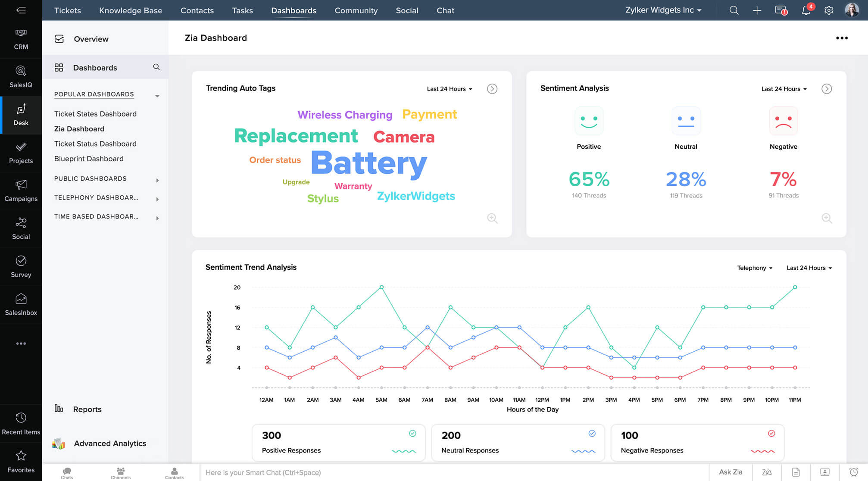Screen dimensions: 868x481
Task: Click the notification bell icon
Action: [806, 10]
